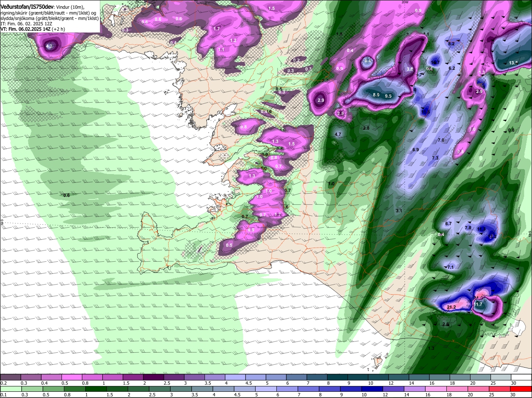Viewport: 532px width, 398px height.
Task: Click the 6.2 value on the map
Action: [452, 69]
